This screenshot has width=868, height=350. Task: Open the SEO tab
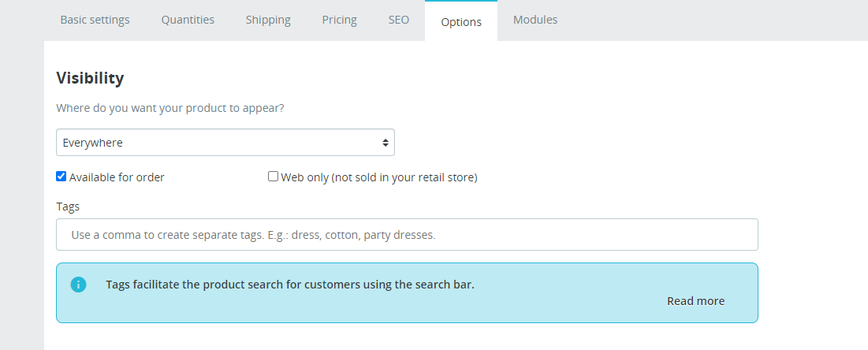(x=399, y=20)
